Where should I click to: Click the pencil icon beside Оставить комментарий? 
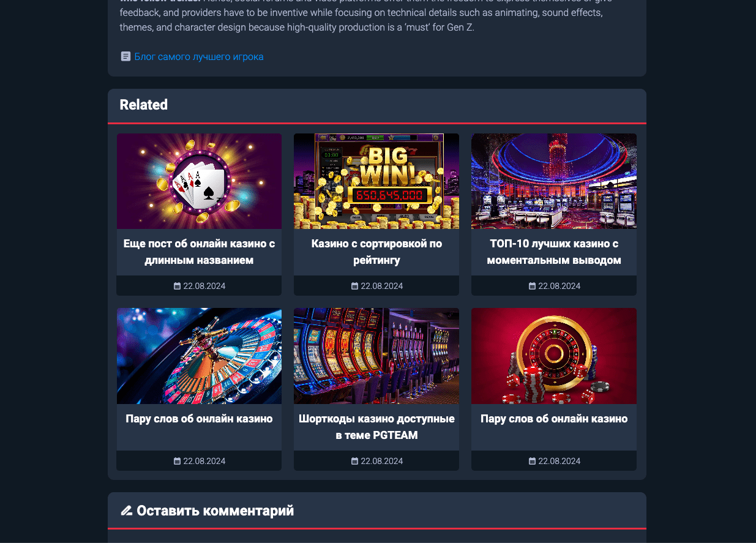(x=126, y=510)
